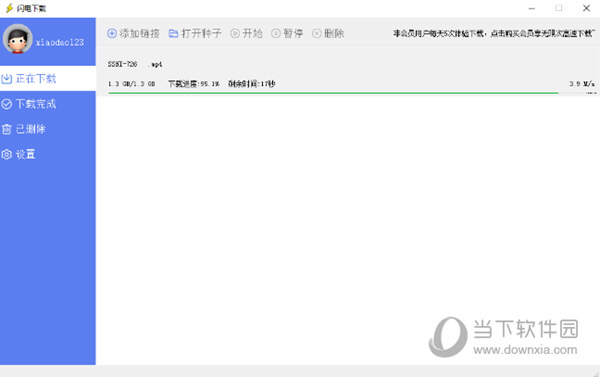This screenshot has width=600, height=377.
Task: Maximize the 闪电下载 window
Action: click(x=559, y=8)
